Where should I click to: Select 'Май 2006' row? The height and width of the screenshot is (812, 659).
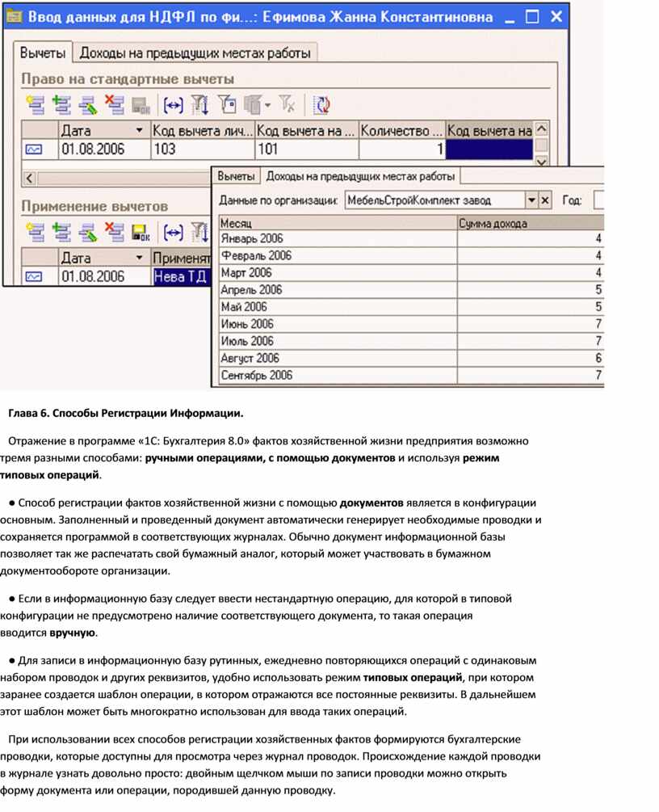411,307
